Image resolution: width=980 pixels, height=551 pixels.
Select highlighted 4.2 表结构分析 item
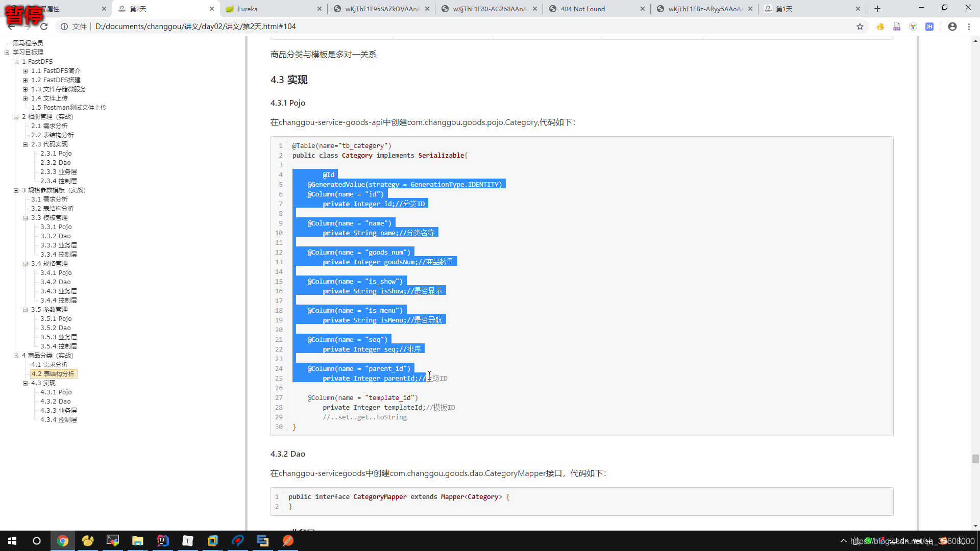click(54, 374)
